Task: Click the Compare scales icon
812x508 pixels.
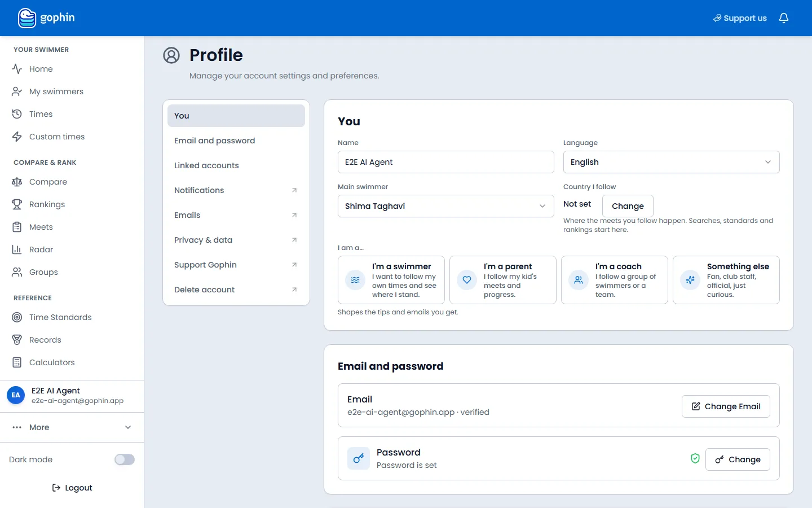Action: pos(17,182)
